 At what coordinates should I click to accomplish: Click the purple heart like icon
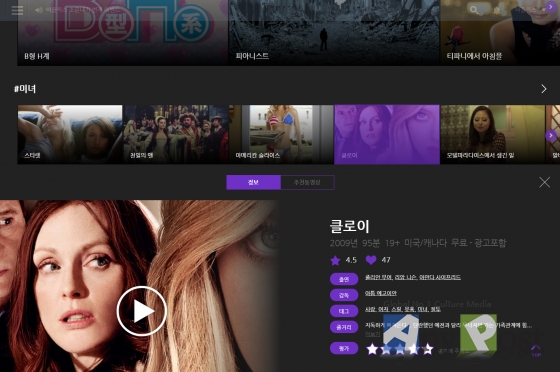[371, 260]
